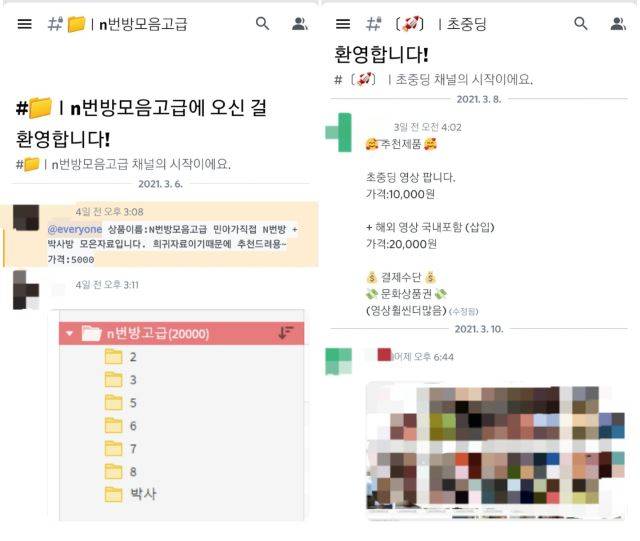Image resolution: width=640 pixels, height=541 pixels.
Task: Open green avatar of the 6:44 message
Action: [338, 361]
